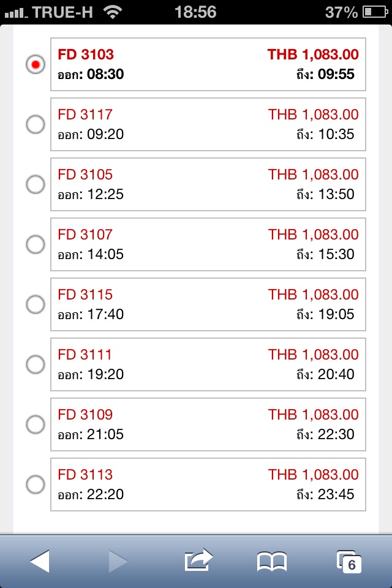Choose the FD 3103 selected radio button
Screen dimensions: 392x588
click(x=36, y=64)
